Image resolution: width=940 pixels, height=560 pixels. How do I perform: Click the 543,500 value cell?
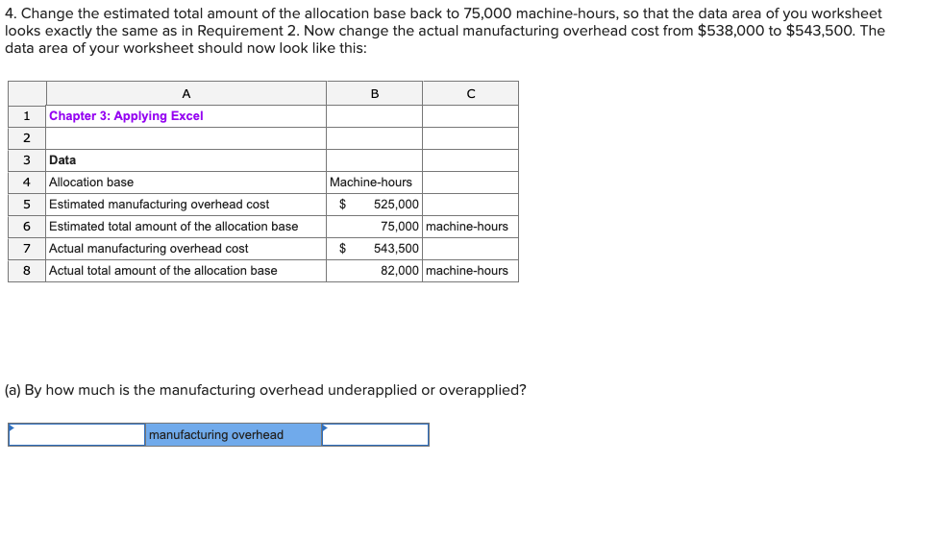pyautogui.click(x=375, y=249)
